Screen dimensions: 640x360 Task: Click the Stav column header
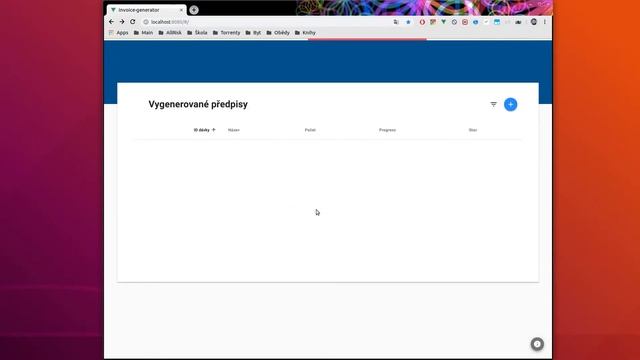pos(473,130)
